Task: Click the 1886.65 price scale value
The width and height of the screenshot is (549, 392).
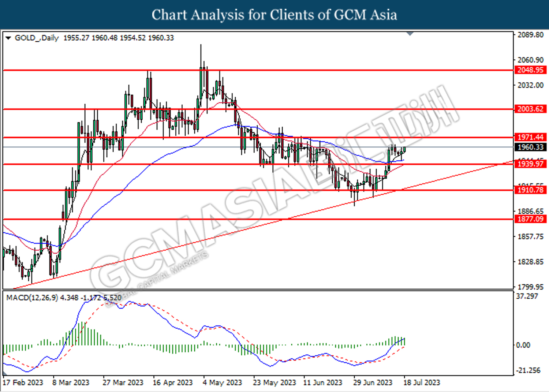Action: point(530,212)
